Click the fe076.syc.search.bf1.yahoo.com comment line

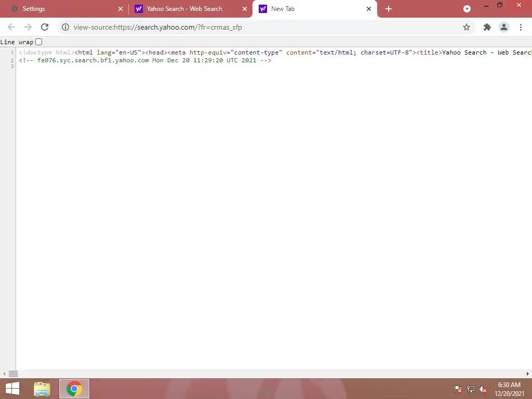145,60
